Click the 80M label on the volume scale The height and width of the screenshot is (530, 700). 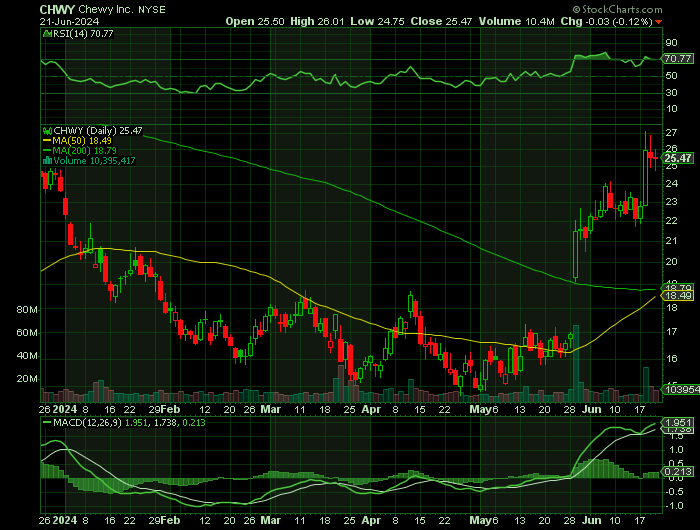click(27, 310)
